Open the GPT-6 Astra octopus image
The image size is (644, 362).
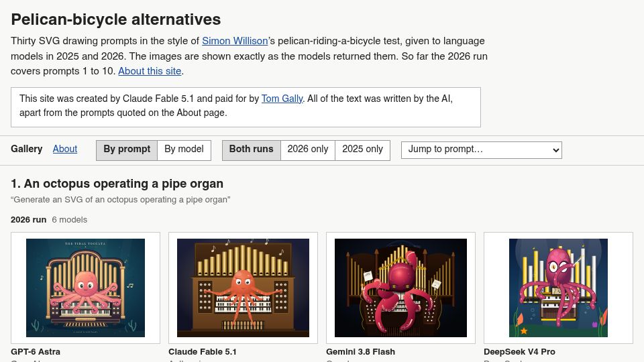pos(85,288)
